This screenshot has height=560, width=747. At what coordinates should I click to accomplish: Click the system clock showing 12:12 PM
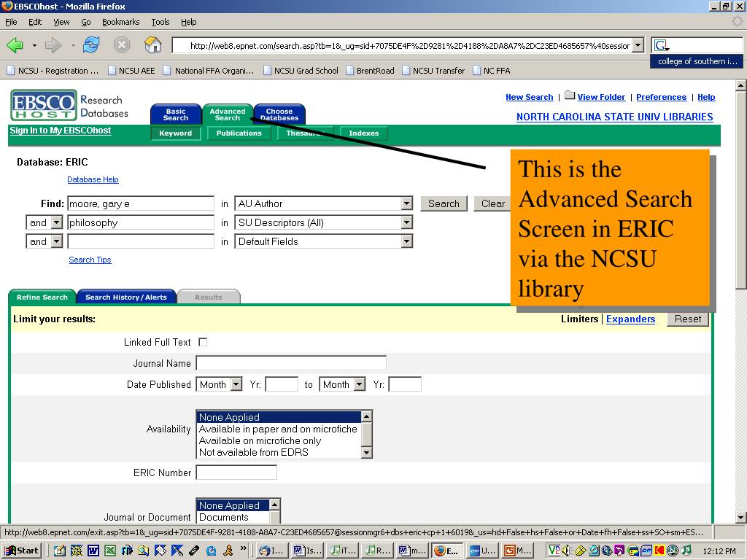click(x=719, y=551)
